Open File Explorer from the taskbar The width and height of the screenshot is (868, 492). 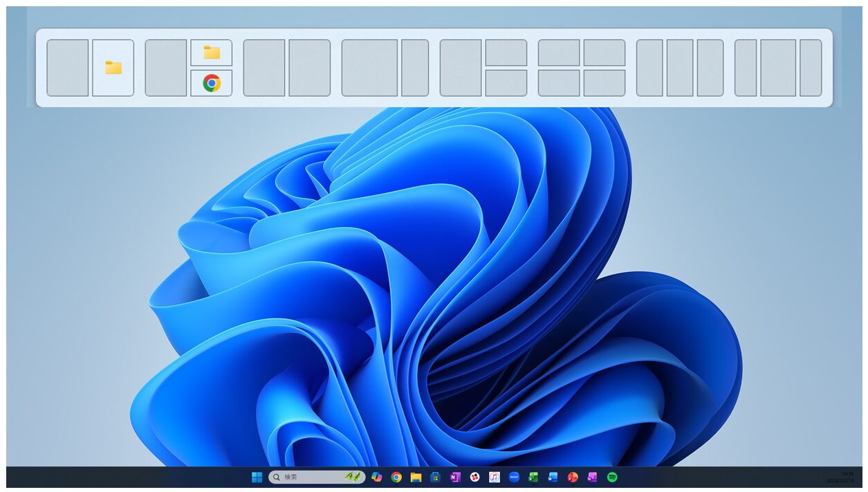tap(416, 477)
